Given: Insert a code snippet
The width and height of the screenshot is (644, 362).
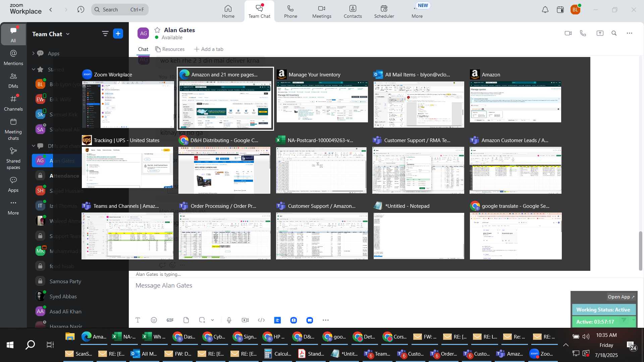Looking at the screenshot, I should click(x=261, y=320).
